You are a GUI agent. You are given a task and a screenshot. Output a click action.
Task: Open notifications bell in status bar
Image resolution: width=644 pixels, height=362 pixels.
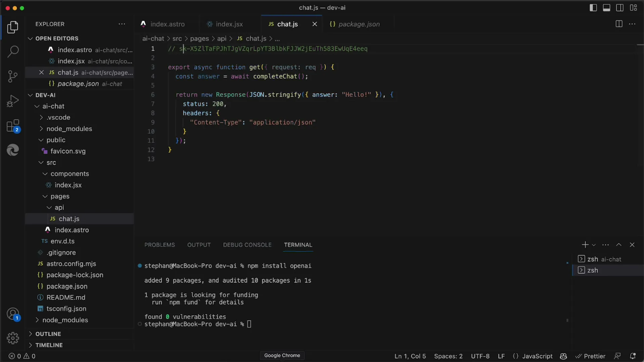tap(633, 356)
